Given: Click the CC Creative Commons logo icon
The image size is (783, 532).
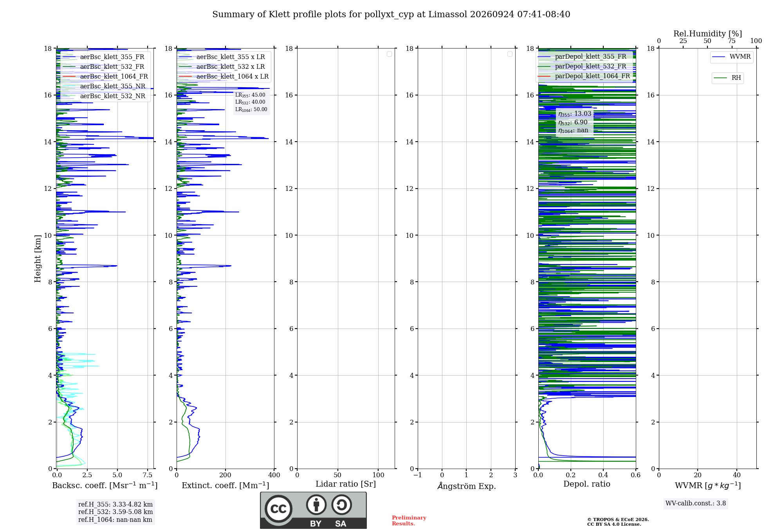Looking at the screenshot, I should point(278,509).
